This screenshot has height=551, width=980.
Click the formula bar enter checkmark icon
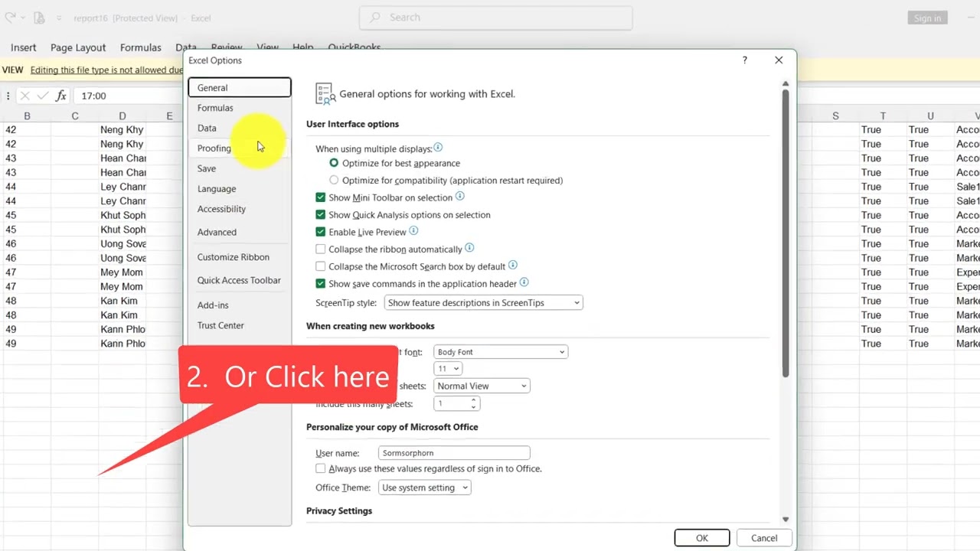pyautogui.click(x=42, y=96)
